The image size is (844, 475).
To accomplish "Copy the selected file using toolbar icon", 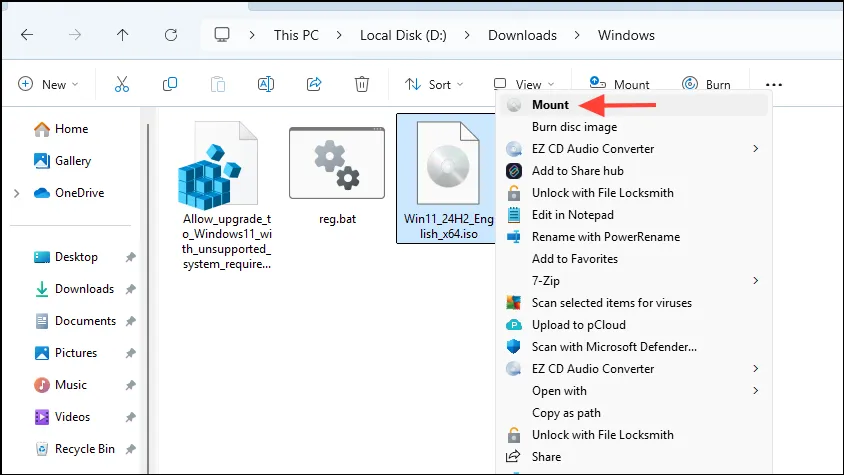I will coord(170,85).
